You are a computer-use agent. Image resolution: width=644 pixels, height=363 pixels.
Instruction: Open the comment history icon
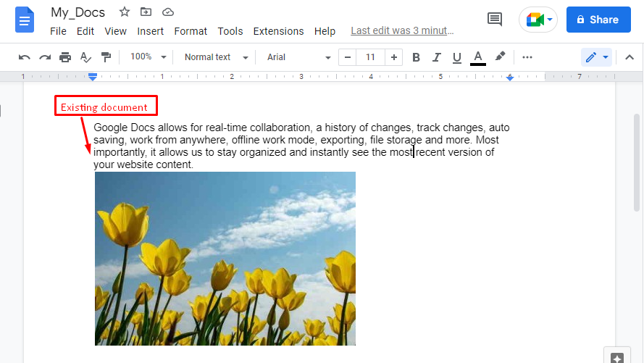(x=495, y=20)
